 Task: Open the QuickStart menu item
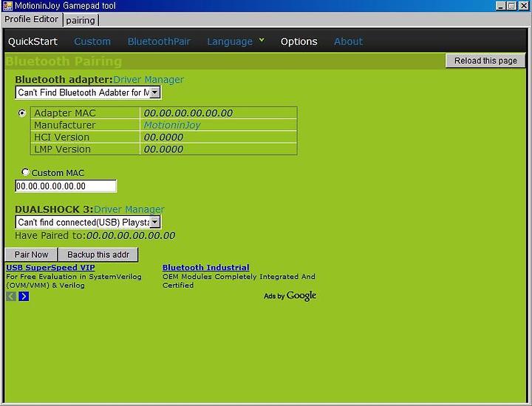tap(33, 41)
